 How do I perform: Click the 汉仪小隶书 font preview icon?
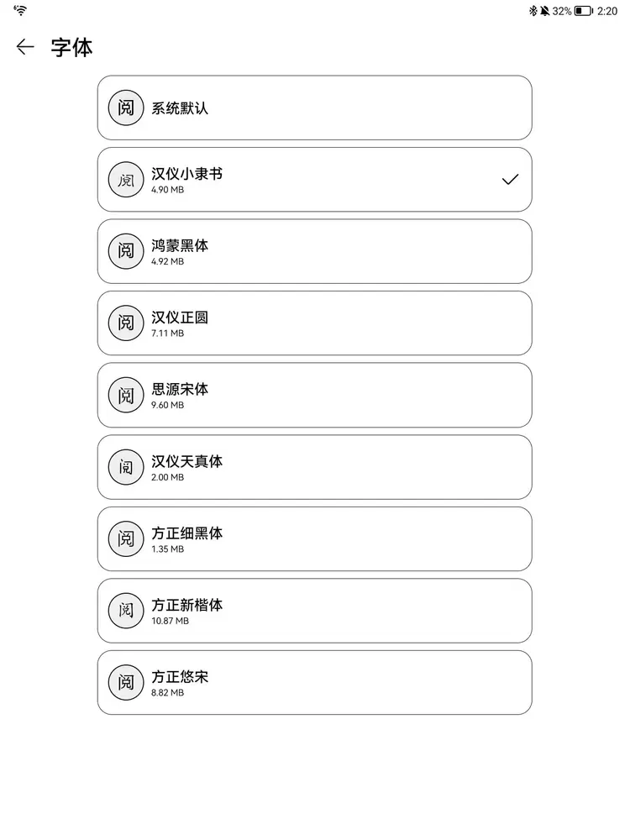pos(126,180)
